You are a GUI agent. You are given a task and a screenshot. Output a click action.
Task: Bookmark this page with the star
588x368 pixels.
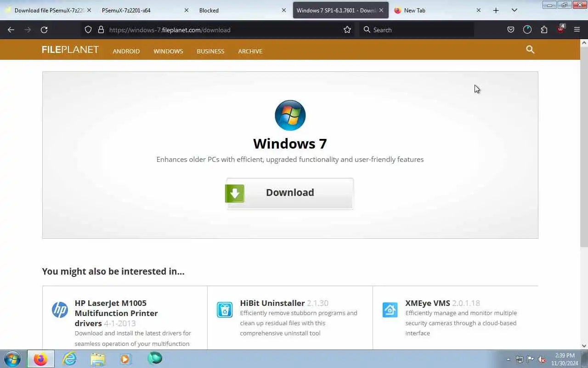[347, 30]
